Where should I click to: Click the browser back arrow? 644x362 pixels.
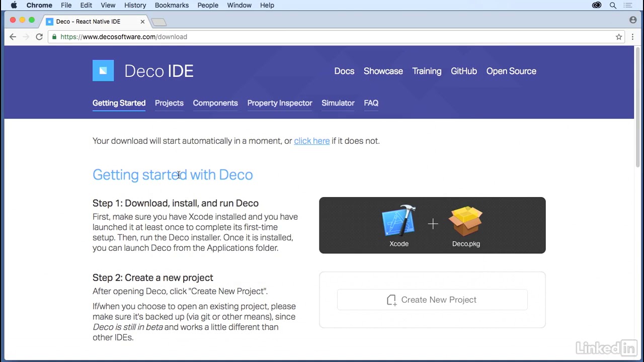(x=13, y=37)
